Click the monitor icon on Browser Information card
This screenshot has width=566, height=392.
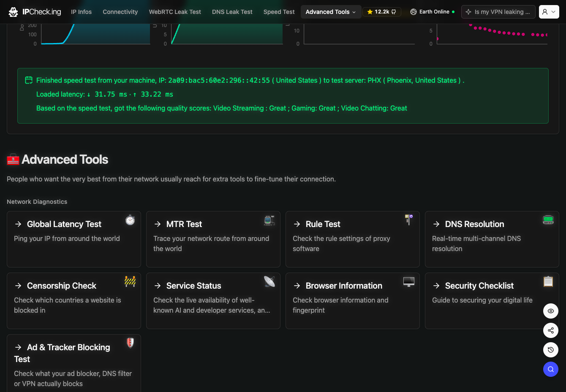tap(409, 281)
